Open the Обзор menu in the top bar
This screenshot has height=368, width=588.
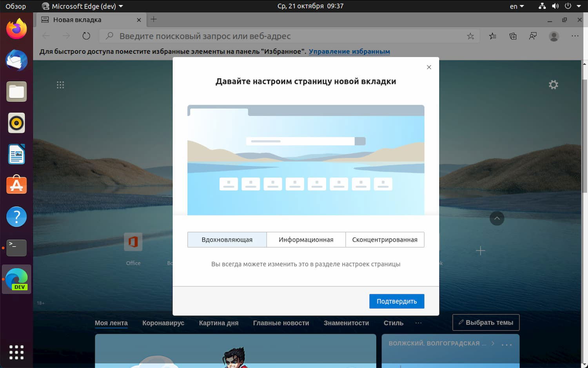(x=16, y=6)
